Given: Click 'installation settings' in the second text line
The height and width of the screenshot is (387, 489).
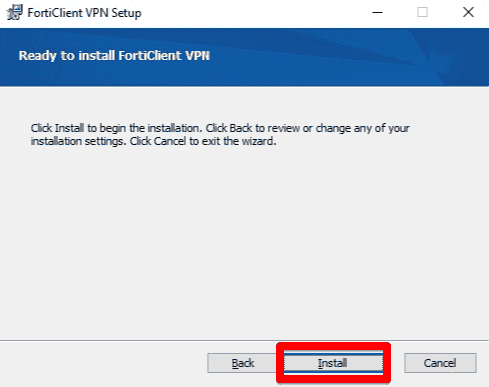Looking at the screenshot, I should tap(78, 141).
